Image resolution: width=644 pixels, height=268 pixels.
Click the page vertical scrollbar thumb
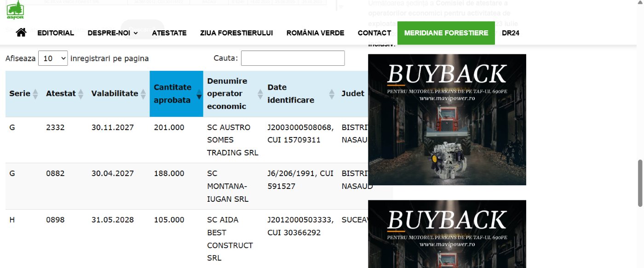(640, 183)
